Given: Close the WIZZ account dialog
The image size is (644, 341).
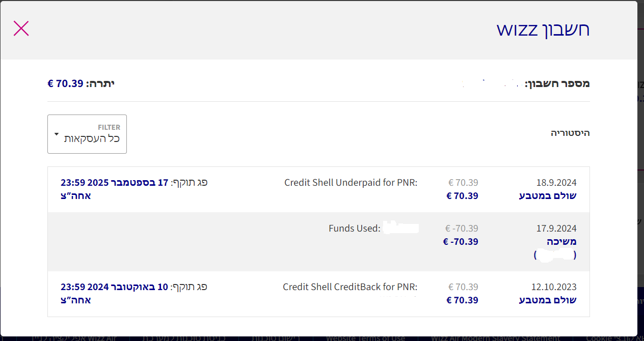Looking at the screenshot, I should [21, 29].
